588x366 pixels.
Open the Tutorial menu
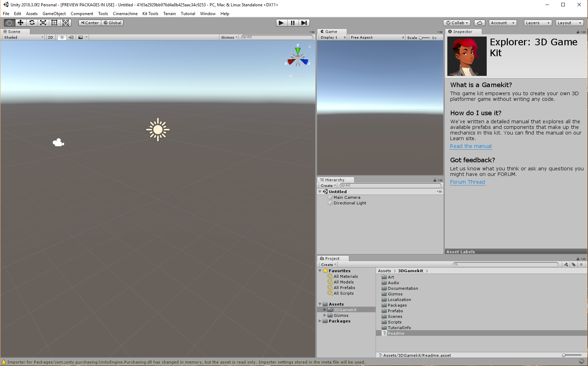point(188,14)
